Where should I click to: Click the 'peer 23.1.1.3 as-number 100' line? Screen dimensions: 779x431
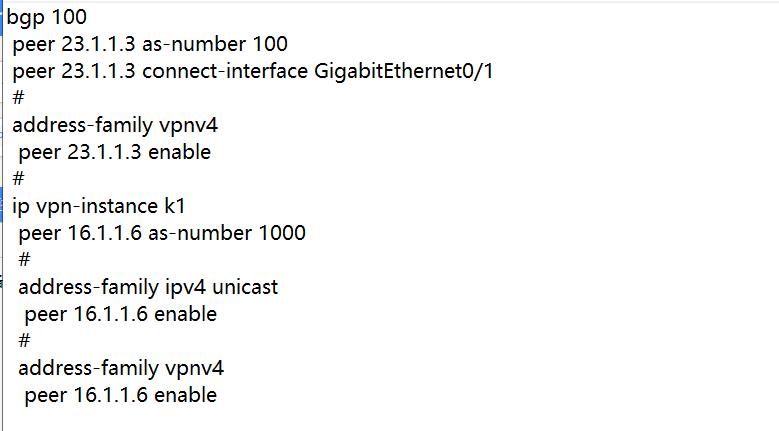pyautogui.click(x=150, y=44)
